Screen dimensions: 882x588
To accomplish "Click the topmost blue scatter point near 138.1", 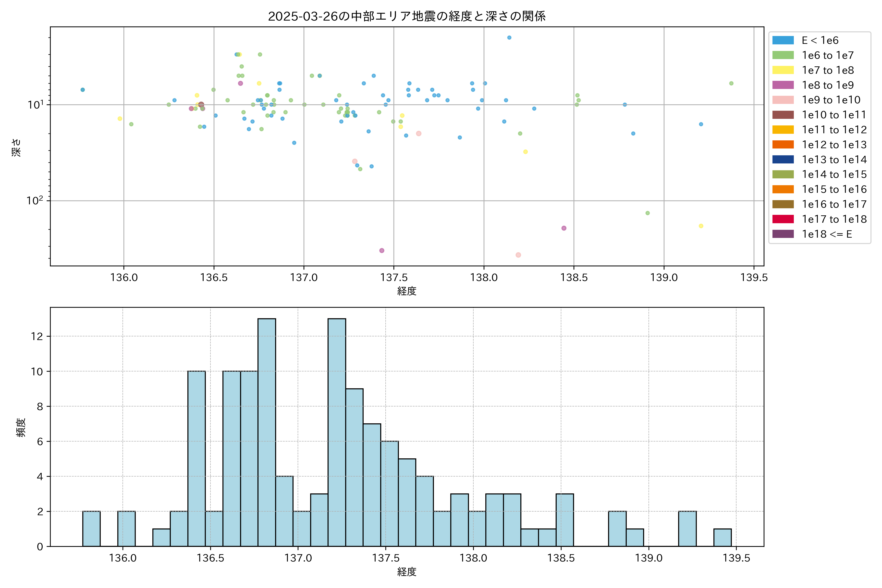I will click(x=509, y=37).
